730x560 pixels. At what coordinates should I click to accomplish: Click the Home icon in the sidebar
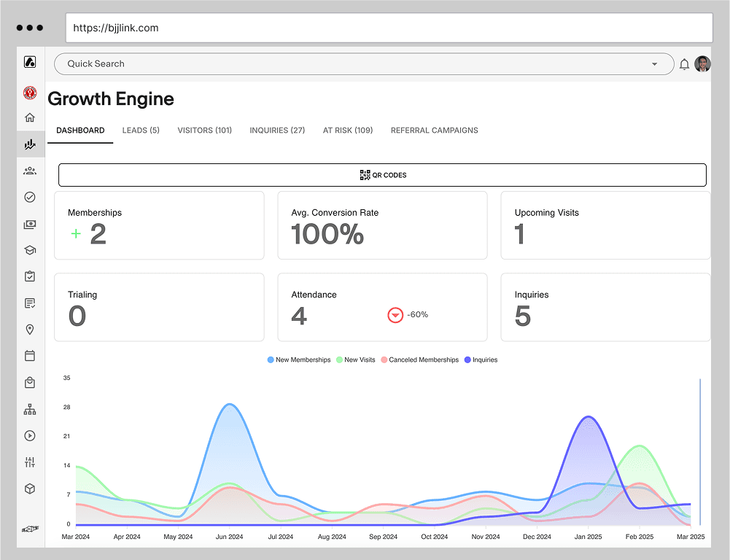point(30,117)
